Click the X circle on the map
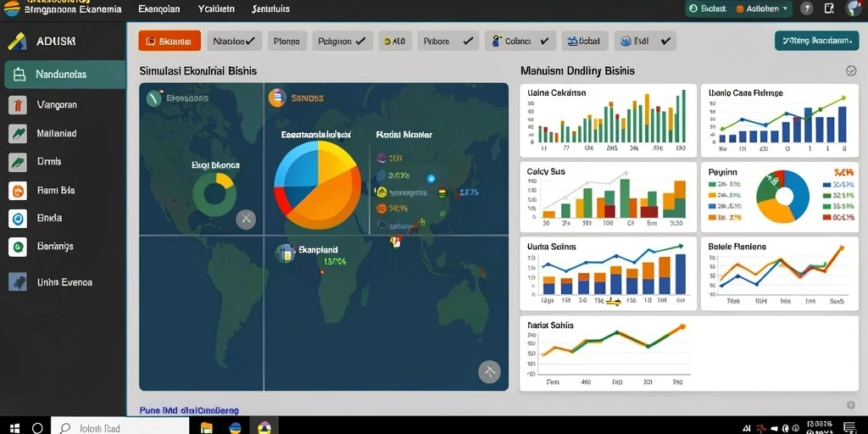The width and height of the screenshot is (868, 434). point(246,220)
